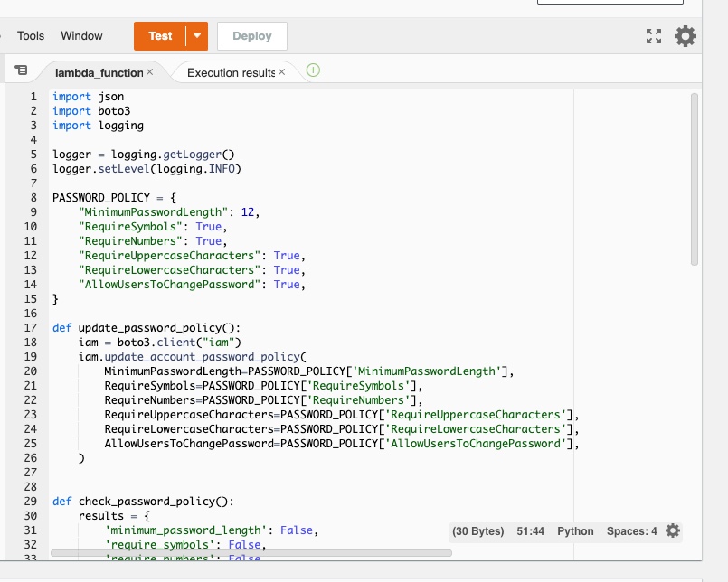Toggle fullscreen editor mode with expand icon
Screen dimensions: 728x582
tap(655, 36)
